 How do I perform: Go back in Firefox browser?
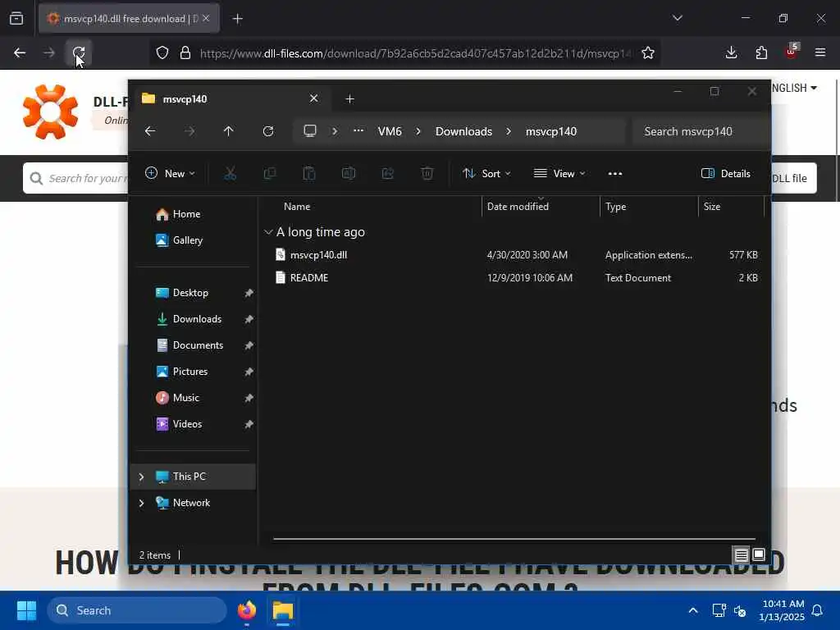click(x=20, y=52)
